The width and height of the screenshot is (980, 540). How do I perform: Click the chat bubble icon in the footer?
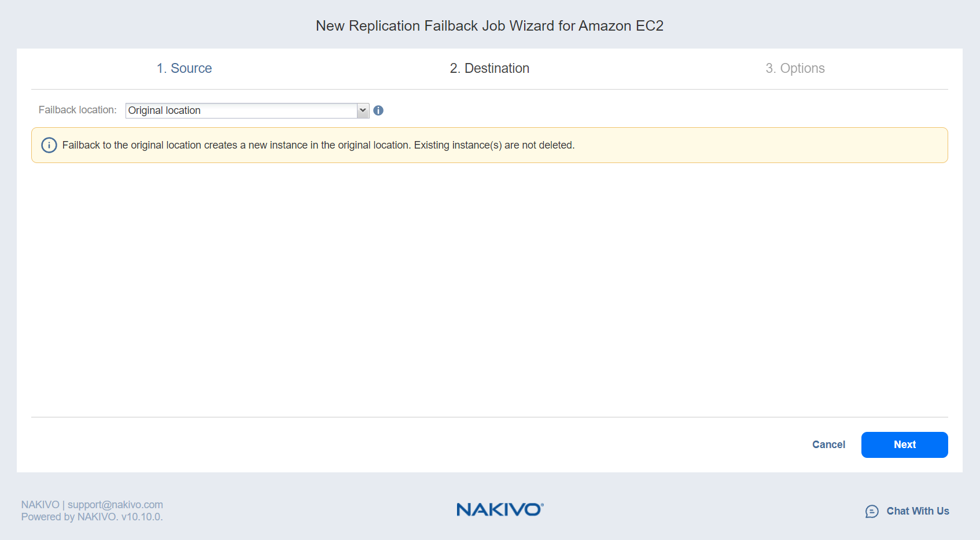[x=871, y=511]
